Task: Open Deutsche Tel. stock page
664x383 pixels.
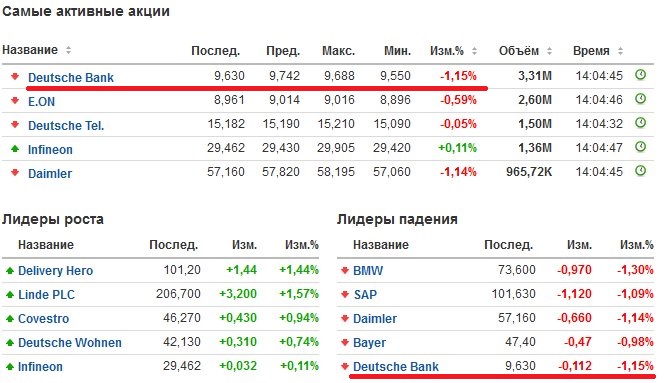Action: click(x=66, y=125)
